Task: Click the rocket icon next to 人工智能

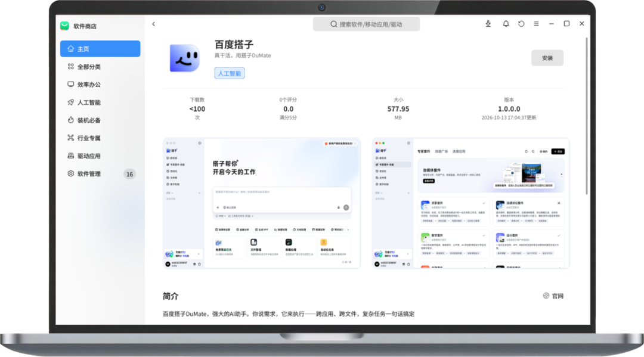Action: [x=70, y=102]
